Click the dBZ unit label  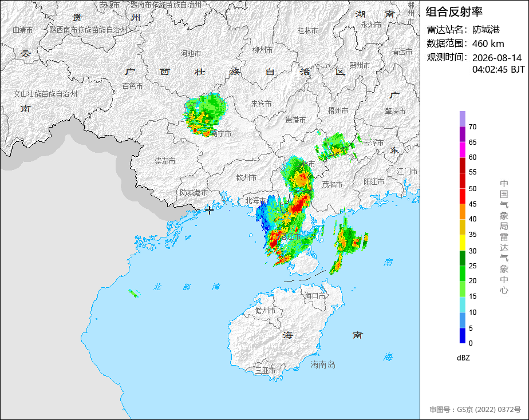click(x=463, y=358)
